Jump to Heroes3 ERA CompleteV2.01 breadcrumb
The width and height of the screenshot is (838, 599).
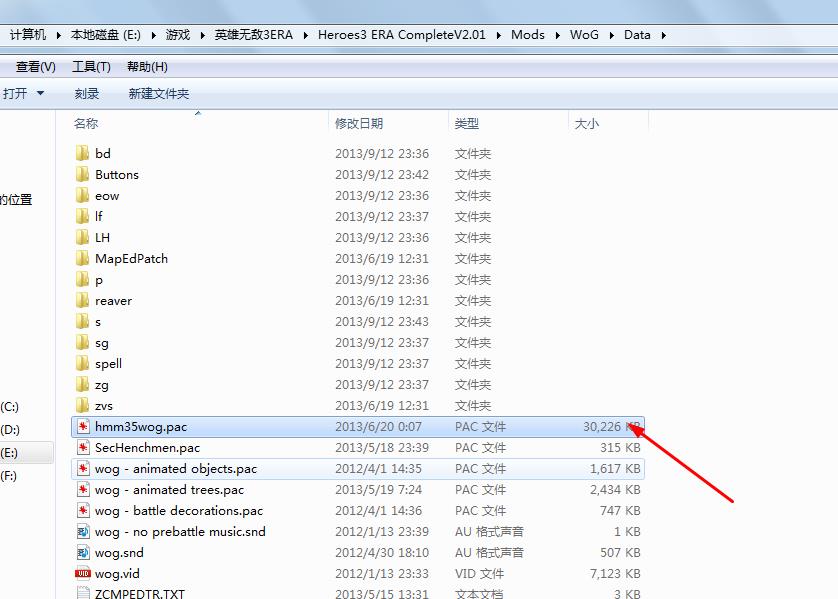tap(402, 35)
